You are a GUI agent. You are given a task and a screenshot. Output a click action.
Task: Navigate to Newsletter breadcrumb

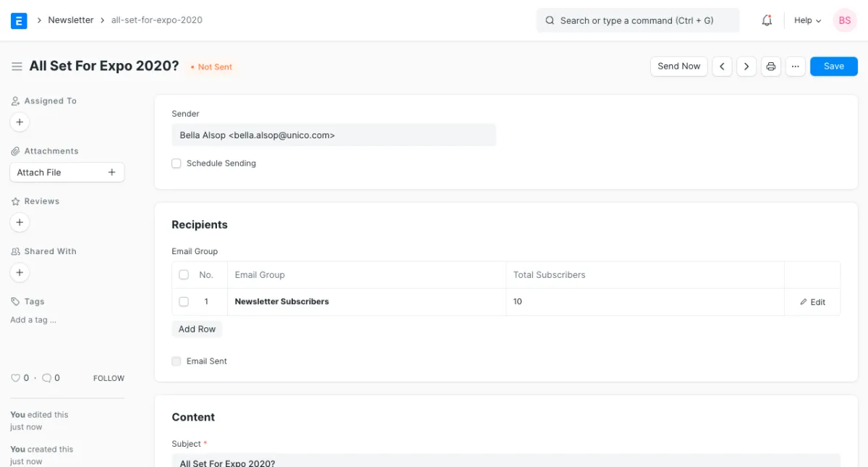pos(71,20)
